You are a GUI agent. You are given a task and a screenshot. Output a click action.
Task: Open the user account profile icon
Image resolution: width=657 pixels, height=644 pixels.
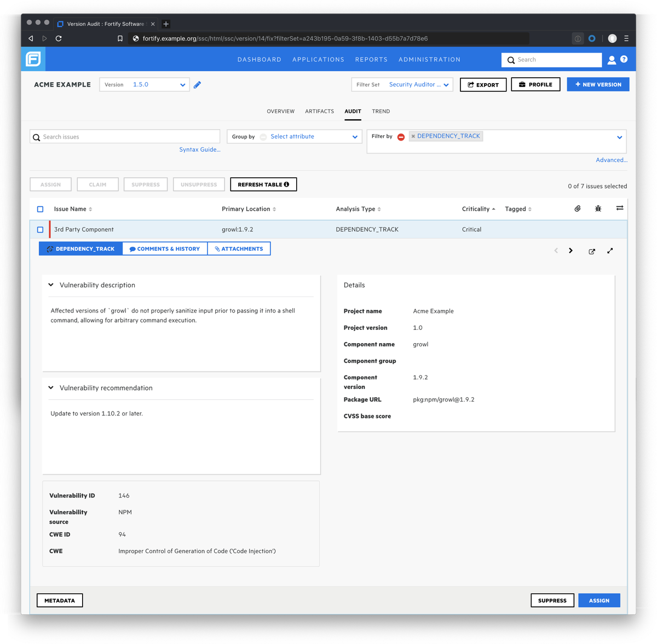[612, 60]
